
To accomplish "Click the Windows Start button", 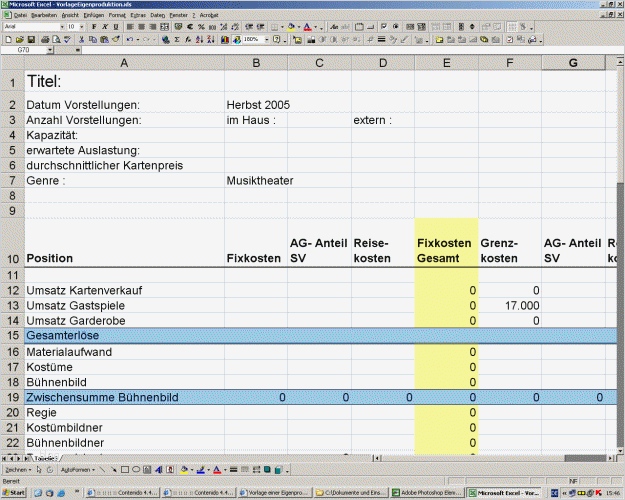I will pos(14,493).
